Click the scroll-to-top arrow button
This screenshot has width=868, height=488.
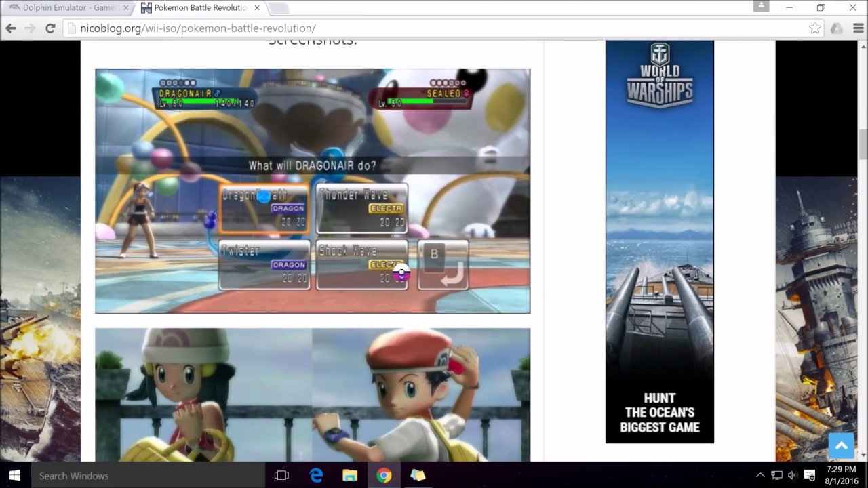[x=841, y=445]
